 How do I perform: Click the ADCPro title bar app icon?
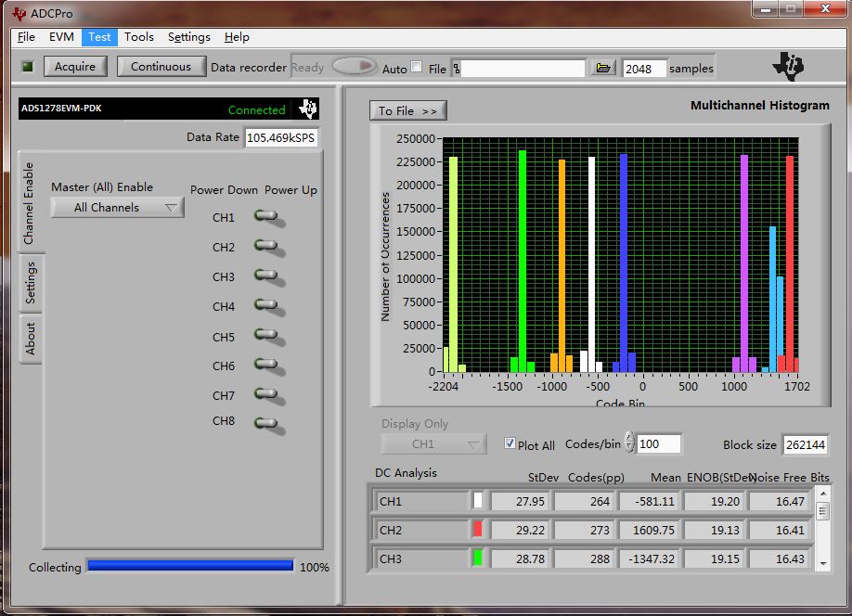point(19,14)
